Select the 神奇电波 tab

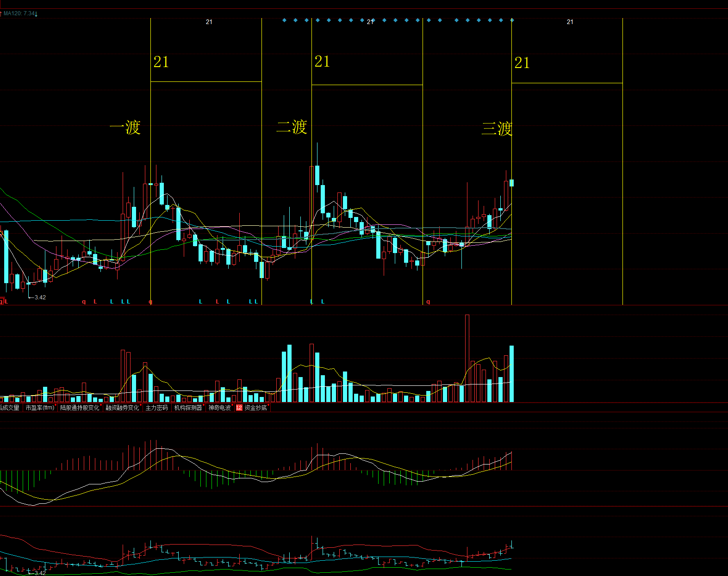220,408
